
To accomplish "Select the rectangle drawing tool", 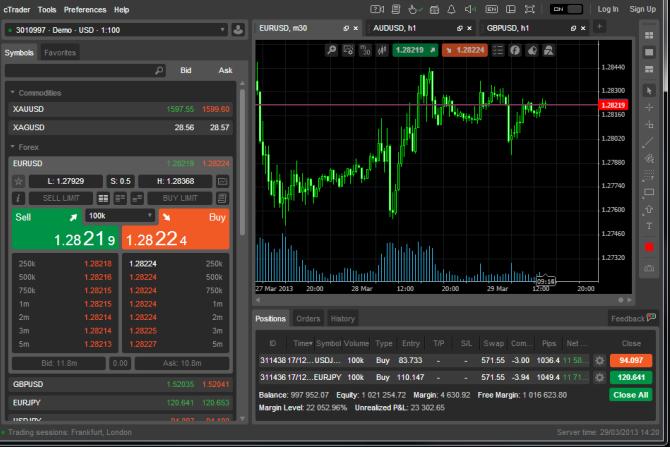I will [x=649, y=192].
